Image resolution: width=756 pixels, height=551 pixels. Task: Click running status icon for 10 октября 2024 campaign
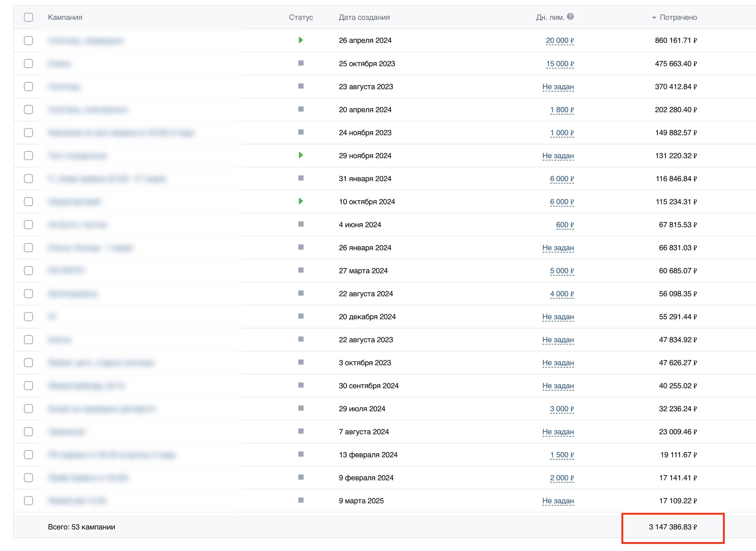pyautogui.click(x=301, y=201)
